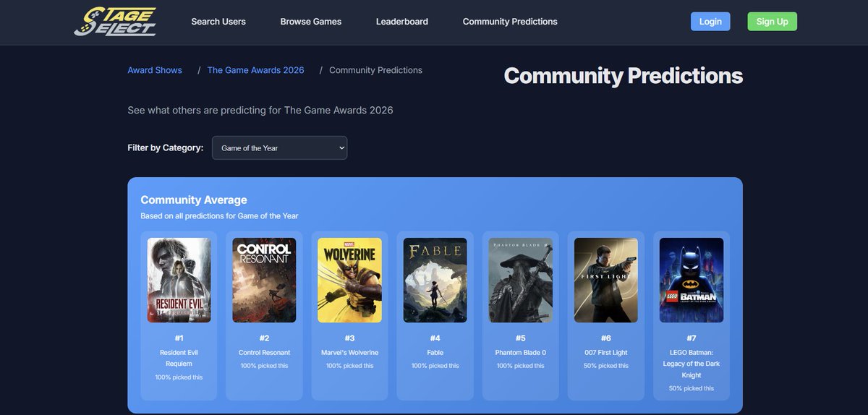Click the Stage Select logo
This screenshot has width=868, height=415.
pyautogui.click(x=116, y=22)
